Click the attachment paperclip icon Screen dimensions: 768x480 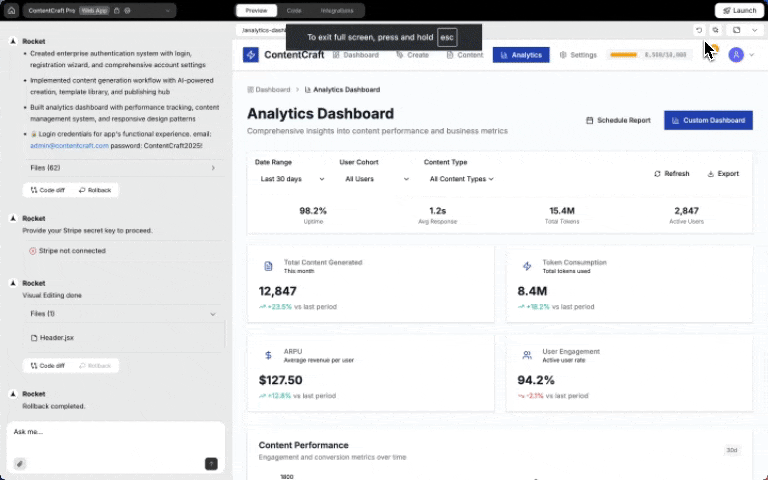(20, 464)
